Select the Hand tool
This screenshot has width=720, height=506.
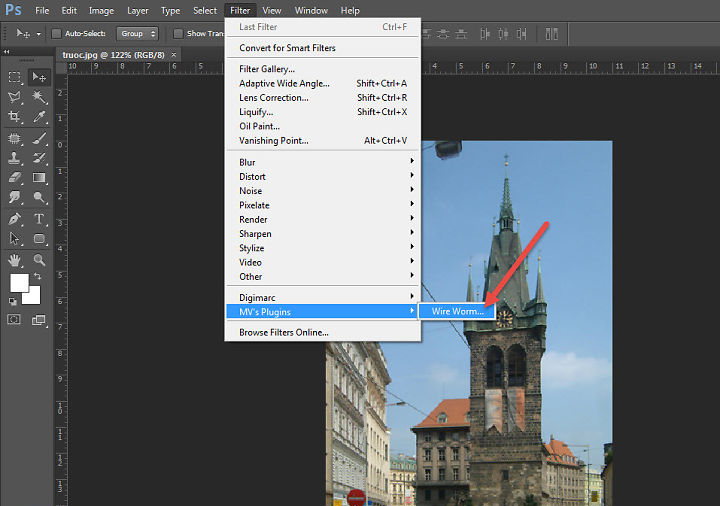click(15, 260)
